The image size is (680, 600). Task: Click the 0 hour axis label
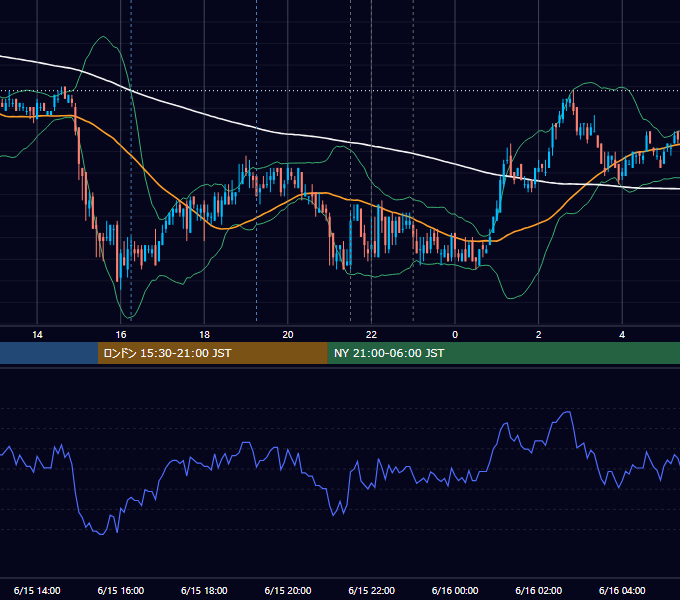point(455,335)
